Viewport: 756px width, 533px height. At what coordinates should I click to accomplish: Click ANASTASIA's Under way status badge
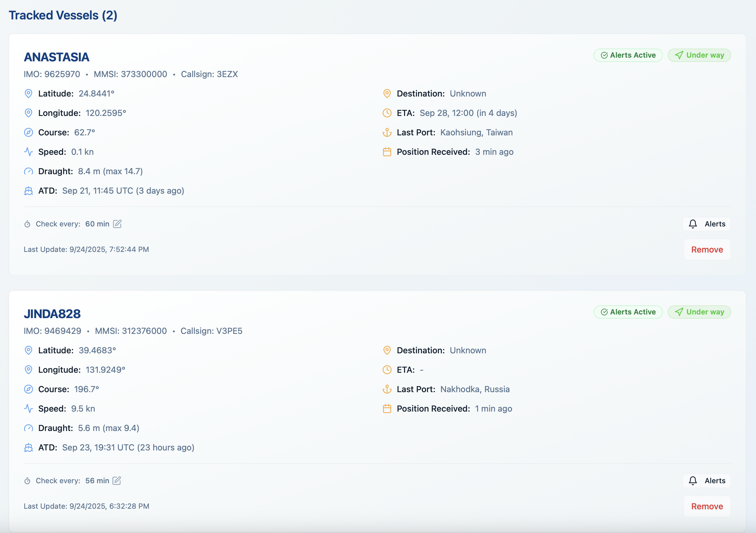tap(699, 55)
